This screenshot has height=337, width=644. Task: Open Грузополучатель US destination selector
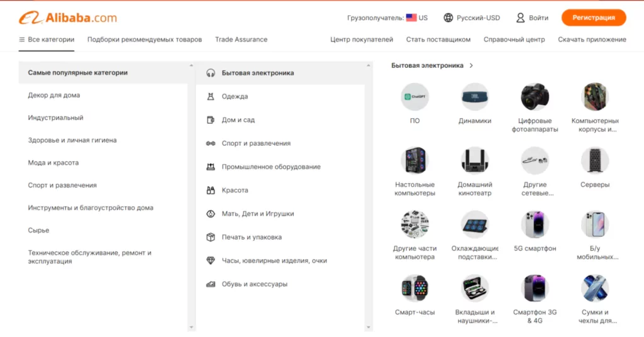click(x=387, y=18)
